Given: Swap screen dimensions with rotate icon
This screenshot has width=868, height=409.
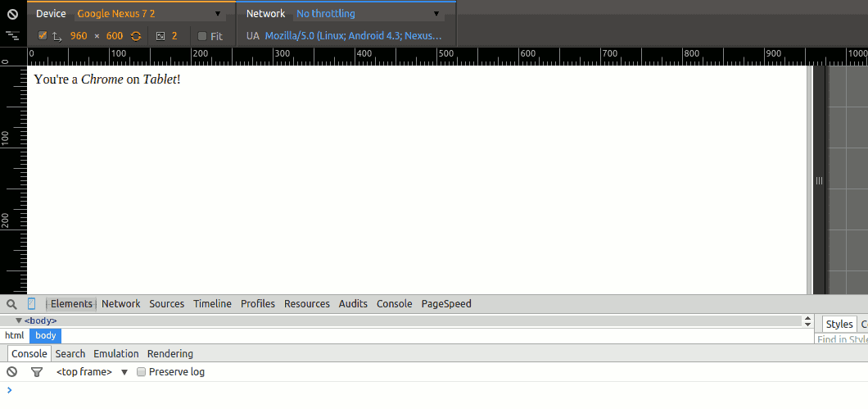Looking at the screenshot, I should (136, 36).
